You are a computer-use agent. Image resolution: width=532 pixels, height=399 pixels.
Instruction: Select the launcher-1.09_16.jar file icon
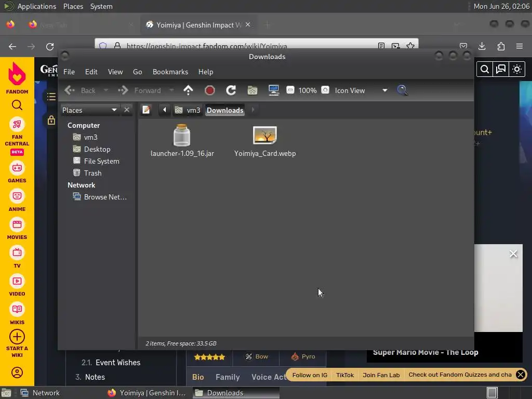pyautogui.click(x=182, y=135)
